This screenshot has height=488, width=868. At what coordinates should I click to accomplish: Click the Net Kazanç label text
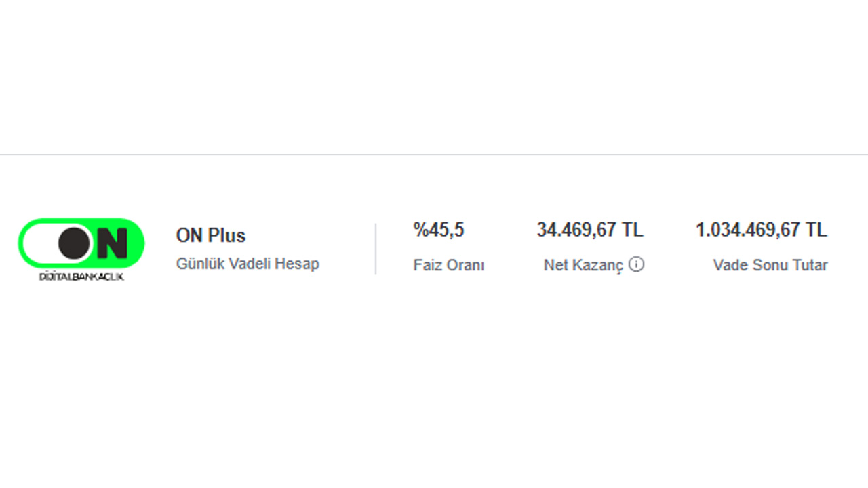583,265
